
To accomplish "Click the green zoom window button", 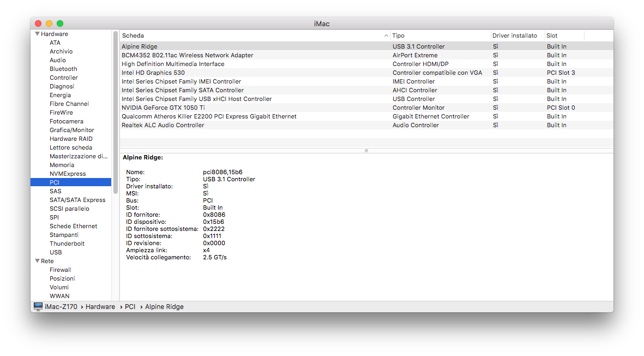I will click(60, 23).
